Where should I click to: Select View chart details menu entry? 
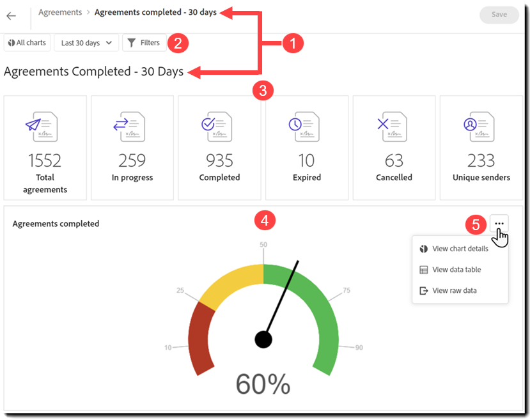click(x=460, y=249)
